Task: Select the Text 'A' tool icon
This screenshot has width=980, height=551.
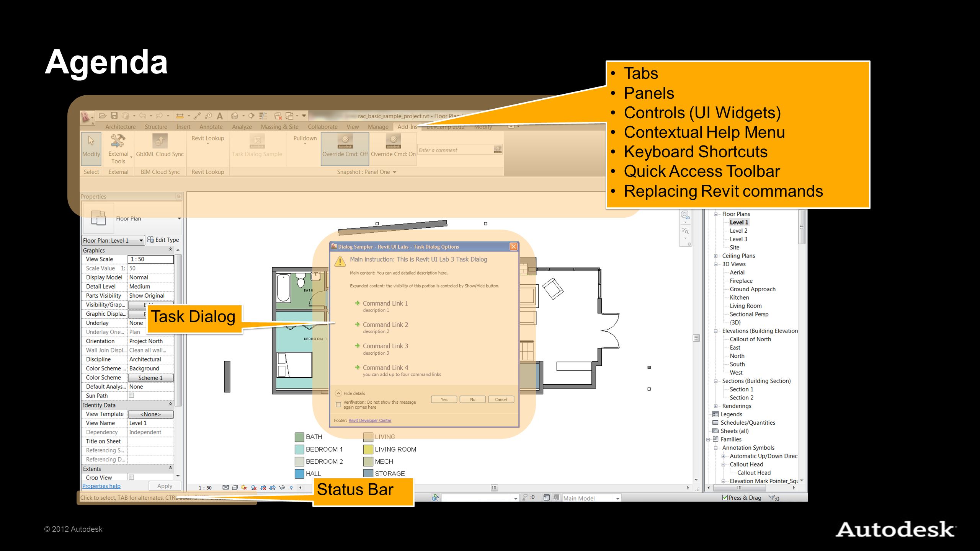Action: (x=220, y=116)
